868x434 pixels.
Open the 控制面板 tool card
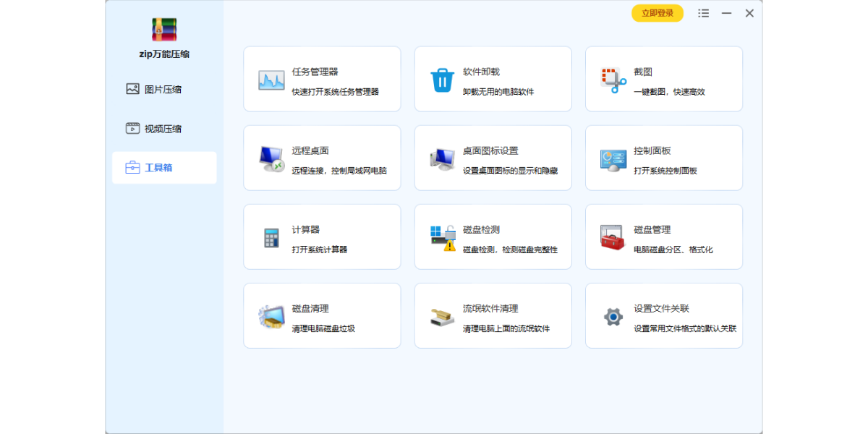pos(663,158)
